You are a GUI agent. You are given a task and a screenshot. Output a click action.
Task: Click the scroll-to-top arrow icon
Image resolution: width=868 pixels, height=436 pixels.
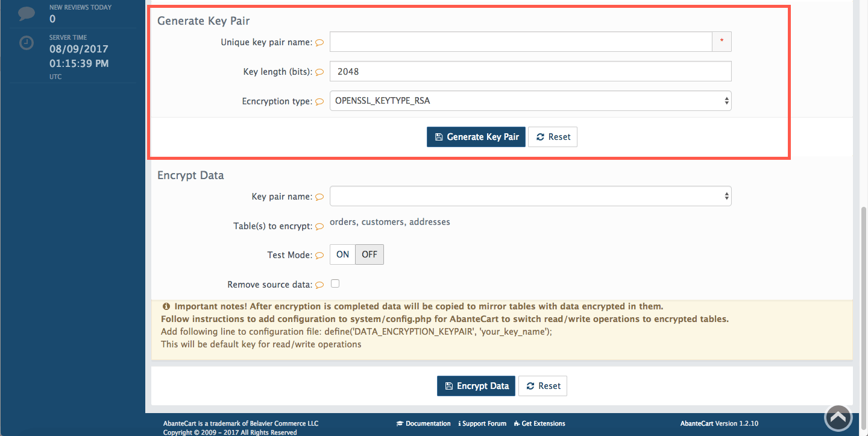point(838,417)
